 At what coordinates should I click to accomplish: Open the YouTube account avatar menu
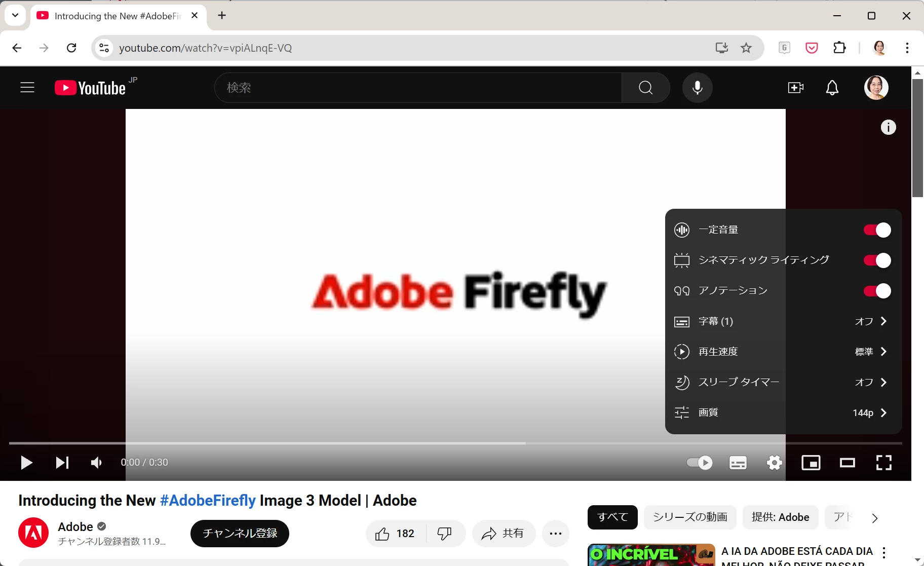(x=876, y=88)
